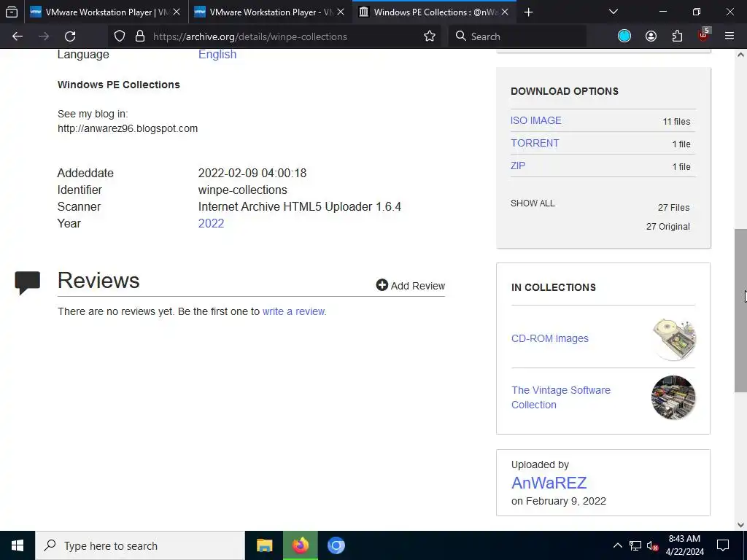Open The Vintage Software Collection link
The width and height of the screenshot is (747, 560).
(x=561, y=397)
